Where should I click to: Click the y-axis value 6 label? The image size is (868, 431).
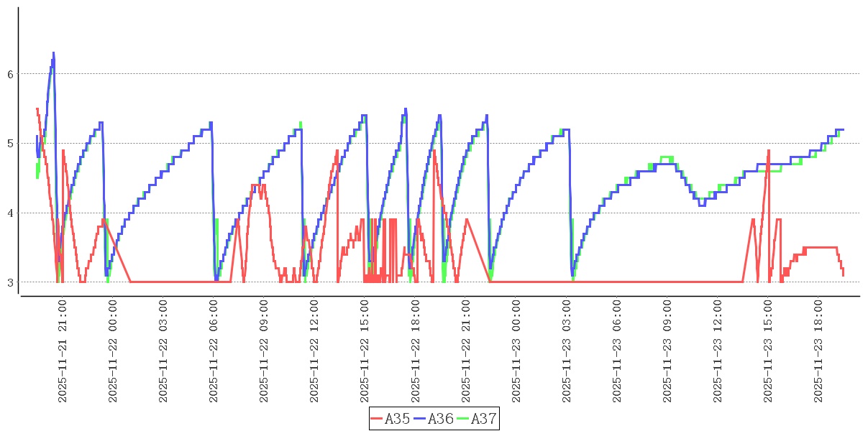pyautogui.click(x=10, y=74)
